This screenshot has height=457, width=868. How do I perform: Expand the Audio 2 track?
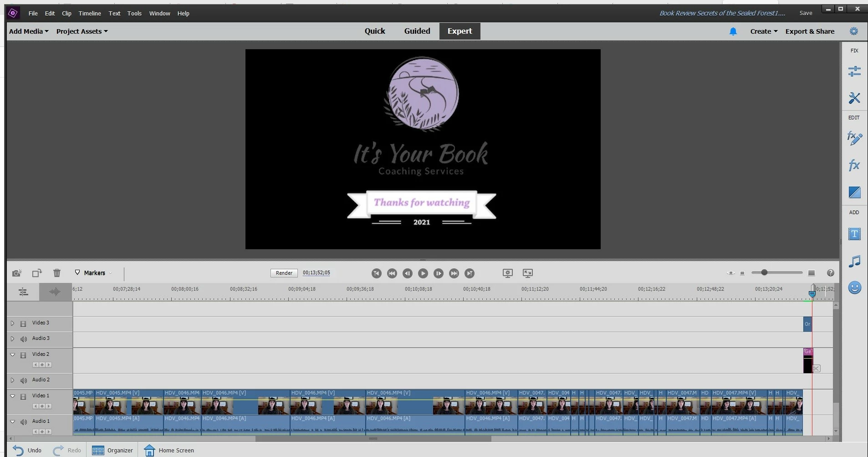tap(12, 380)
